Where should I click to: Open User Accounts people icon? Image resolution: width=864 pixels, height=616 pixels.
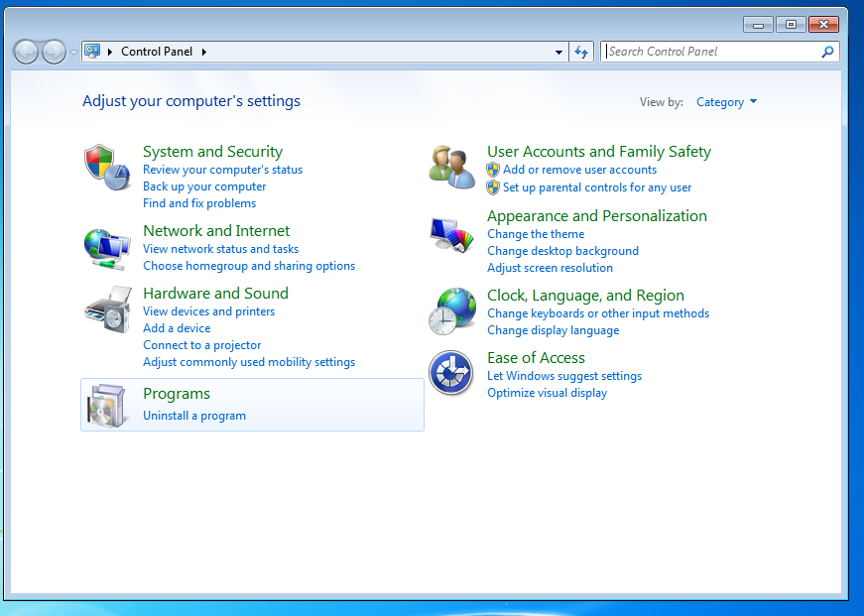pos(451,167)
